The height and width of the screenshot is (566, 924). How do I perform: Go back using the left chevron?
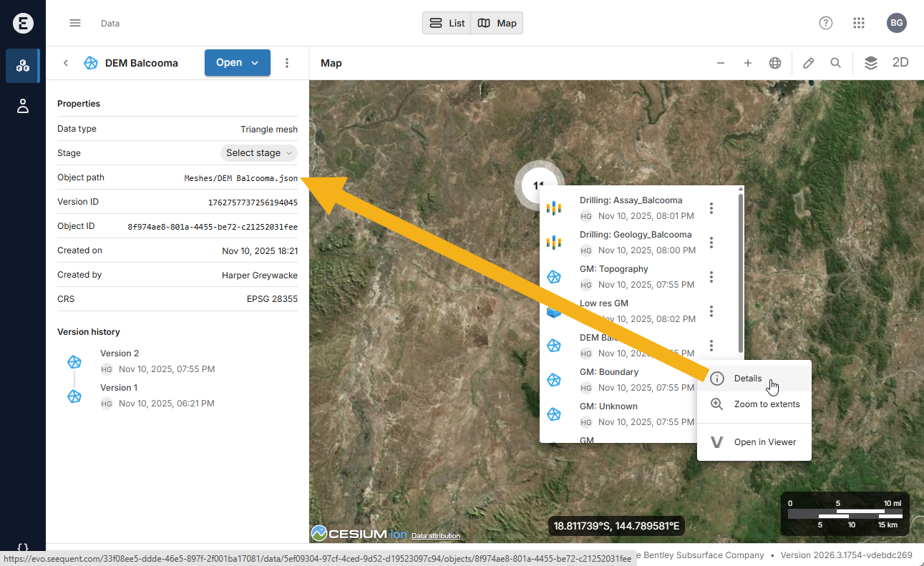66,63
